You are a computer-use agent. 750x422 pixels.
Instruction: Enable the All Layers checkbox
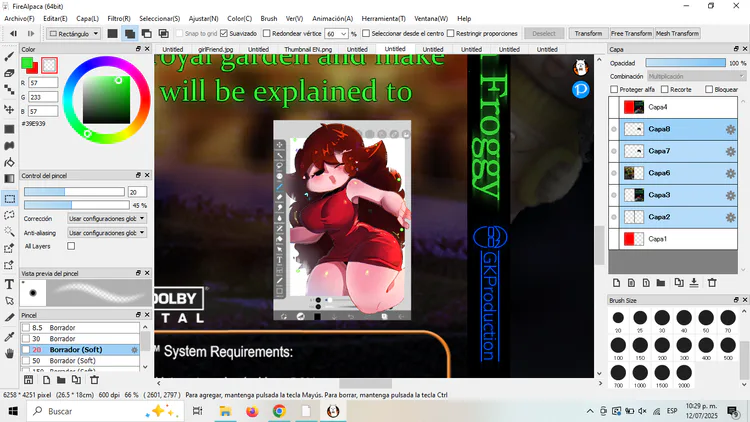(71, 246)
